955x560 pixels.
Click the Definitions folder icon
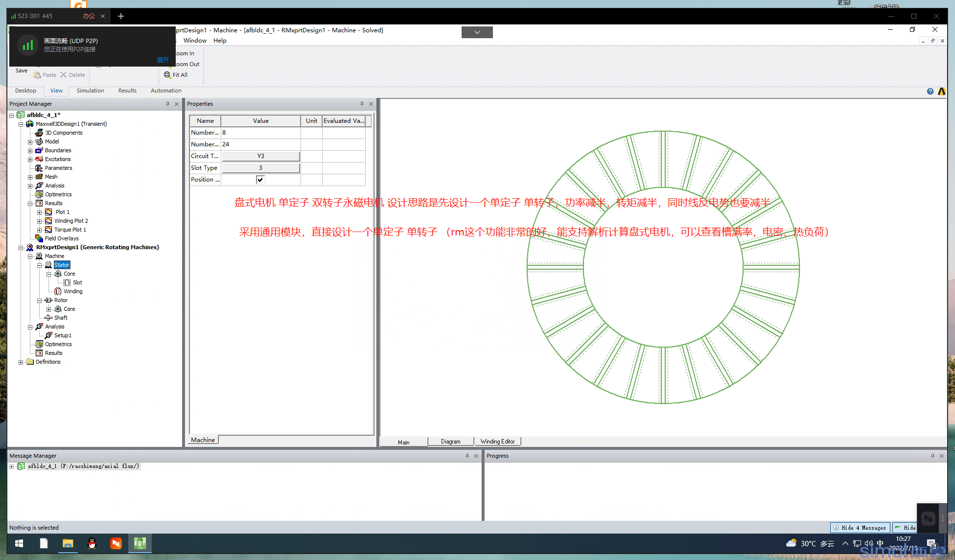[x=30, y=362]
